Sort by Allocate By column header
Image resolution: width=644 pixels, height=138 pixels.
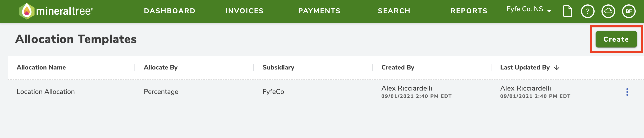point(160,68)
